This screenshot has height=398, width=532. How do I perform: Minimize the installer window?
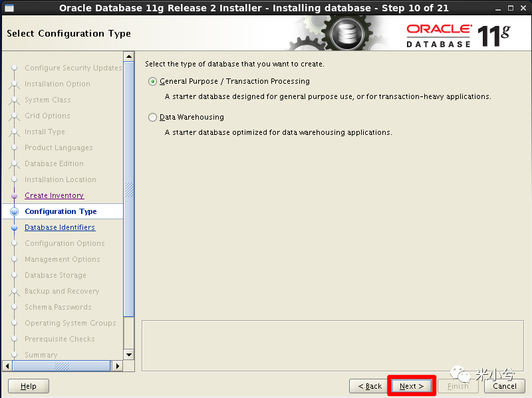pyautogui.click(x=497, y=8)
